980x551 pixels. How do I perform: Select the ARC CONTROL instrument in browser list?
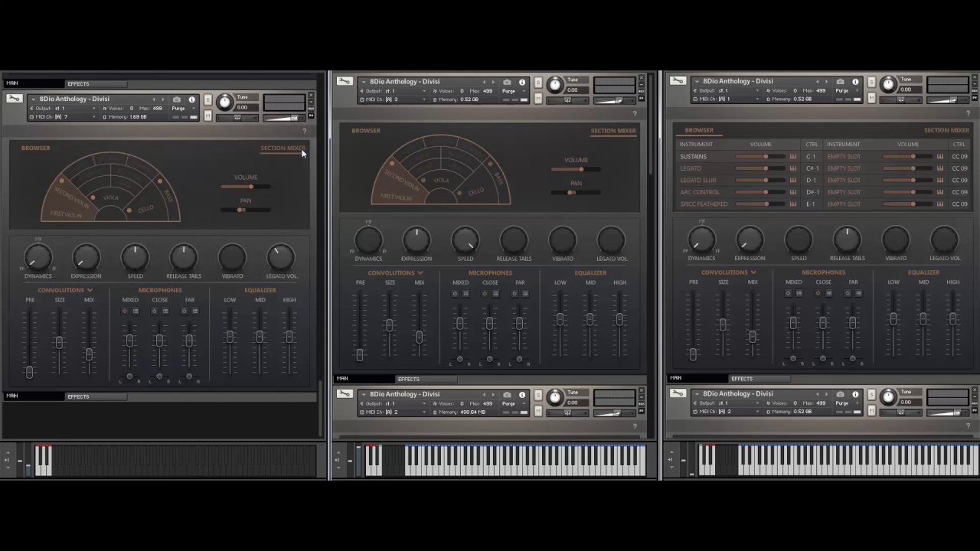700,192
